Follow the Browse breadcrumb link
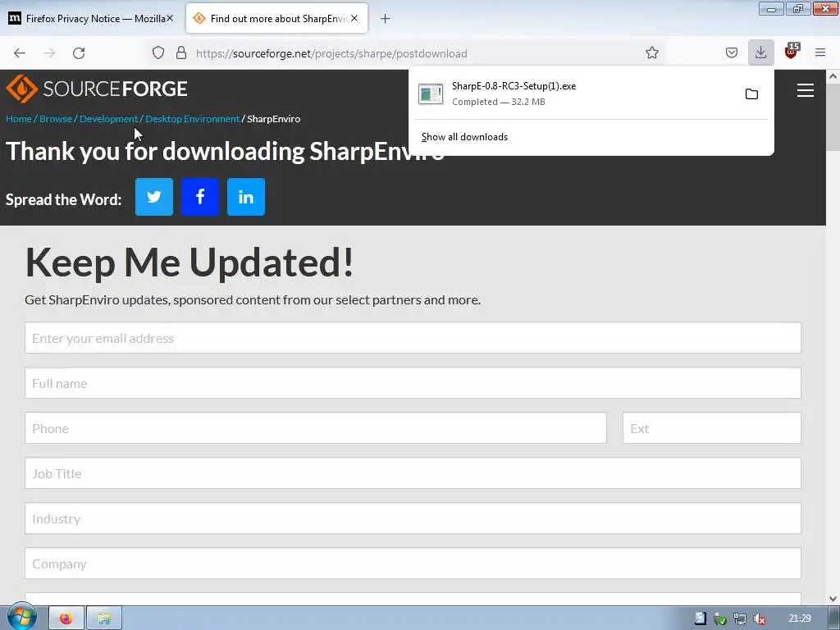This screenshot has height=630, width=840. click(56, 119)
